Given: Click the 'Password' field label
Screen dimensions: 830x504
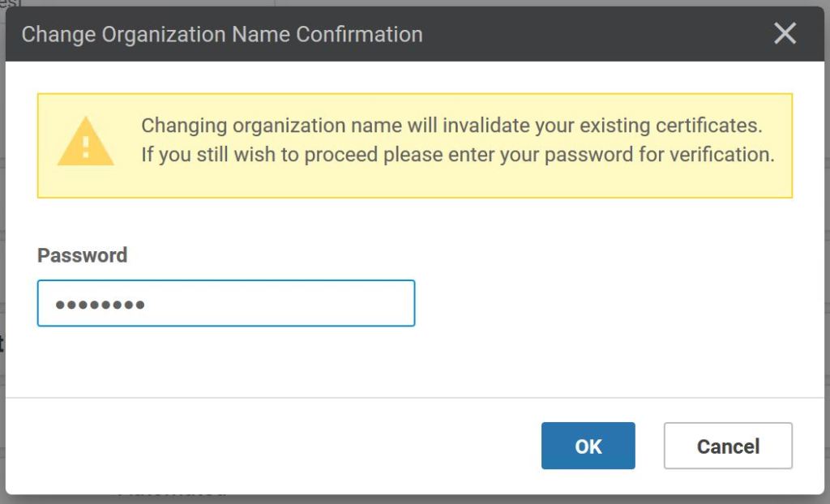Looking at the screenshot, I should pyautogui.click(x=83, y=255).
